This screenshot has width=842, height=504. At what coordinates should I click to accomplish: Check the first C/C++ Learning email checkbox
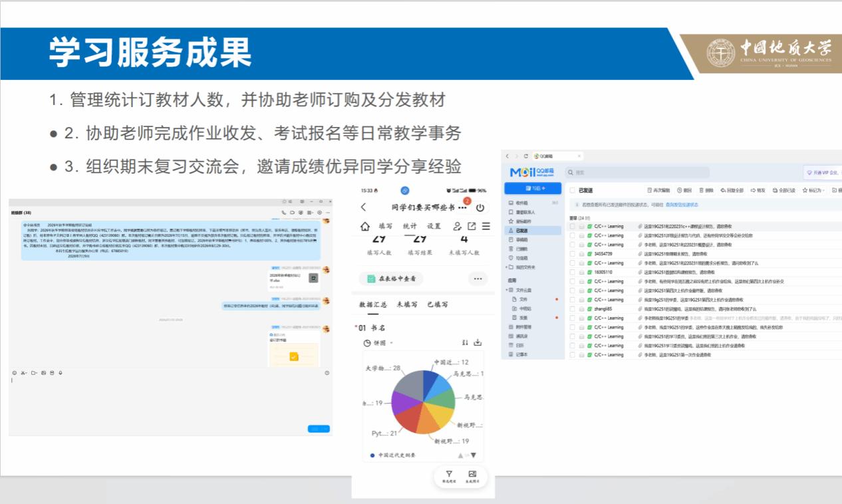(x=572, y=226)
